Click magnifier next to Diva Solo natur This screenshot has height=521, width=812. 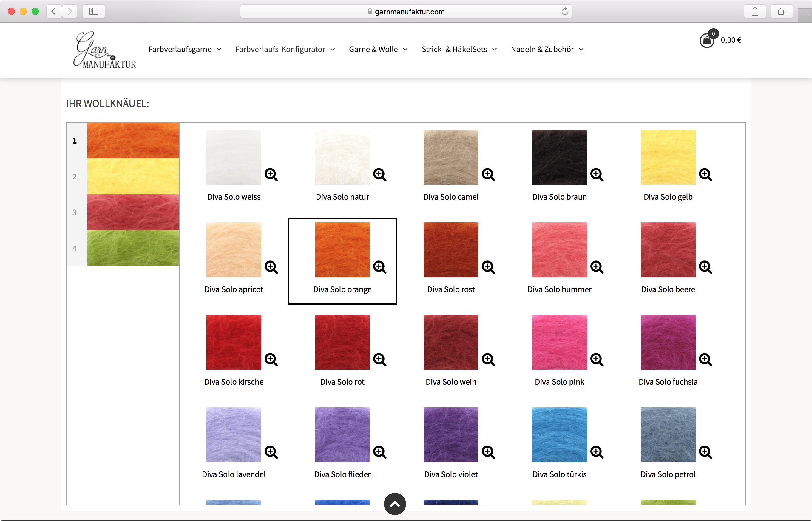click(379, 175)
